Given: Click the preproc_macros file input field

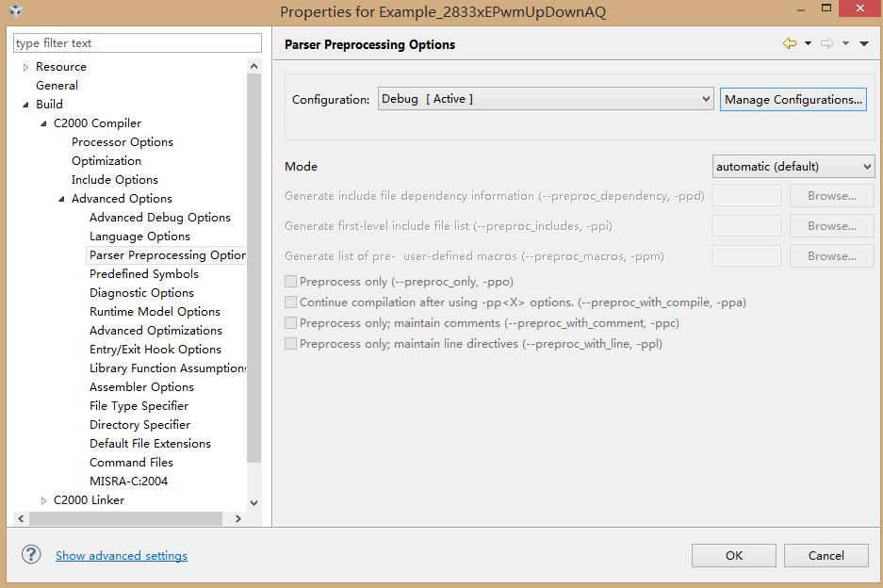Looking at the screenshot, I should (x=746, y=256).
